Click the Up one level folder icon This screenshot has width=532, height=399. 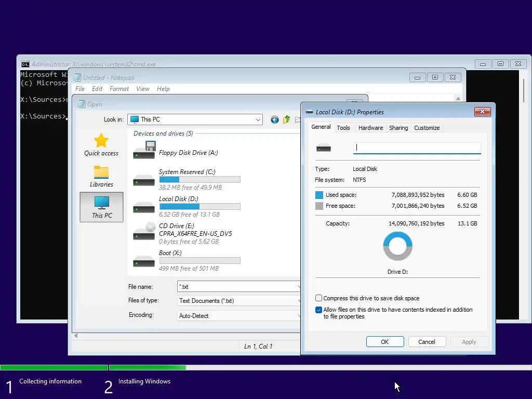[x=287, y=119]
